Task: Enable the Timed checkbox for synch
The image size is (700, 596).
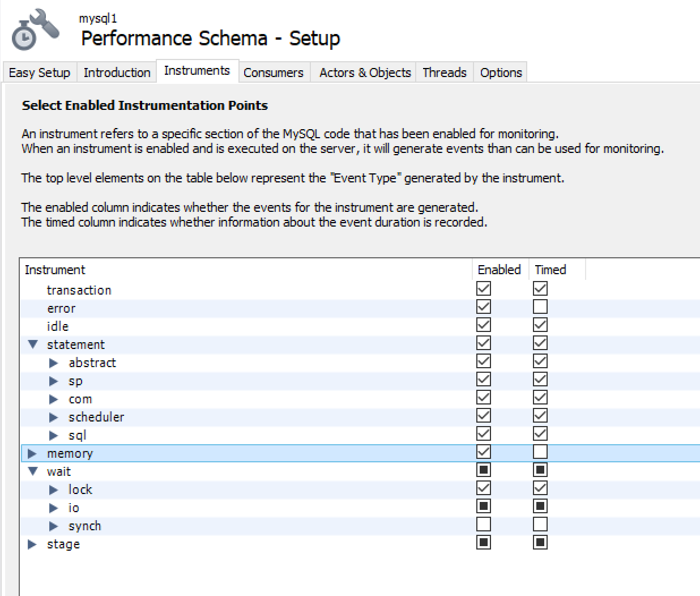Action: pyautogui.click(x=540, y=524)
